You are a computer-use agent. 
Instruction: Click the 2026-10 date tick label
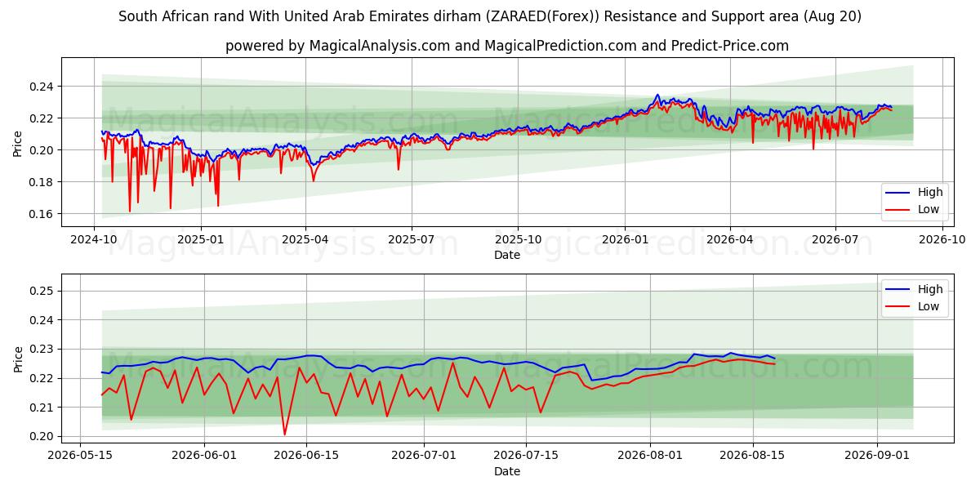[942, 239]
